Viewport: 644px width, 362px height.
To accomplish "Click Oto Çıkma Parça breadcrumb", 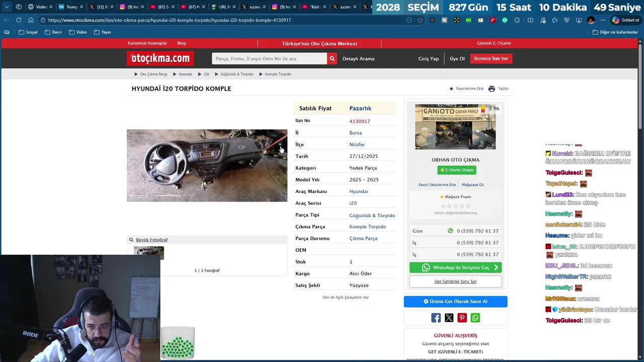I will tap(153, 74).
